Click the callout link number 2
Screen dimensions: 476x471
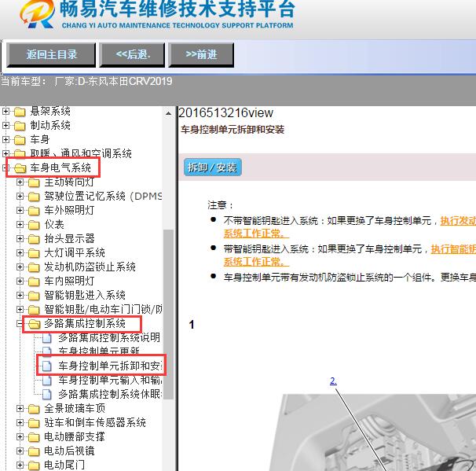[x=333, y=381]
